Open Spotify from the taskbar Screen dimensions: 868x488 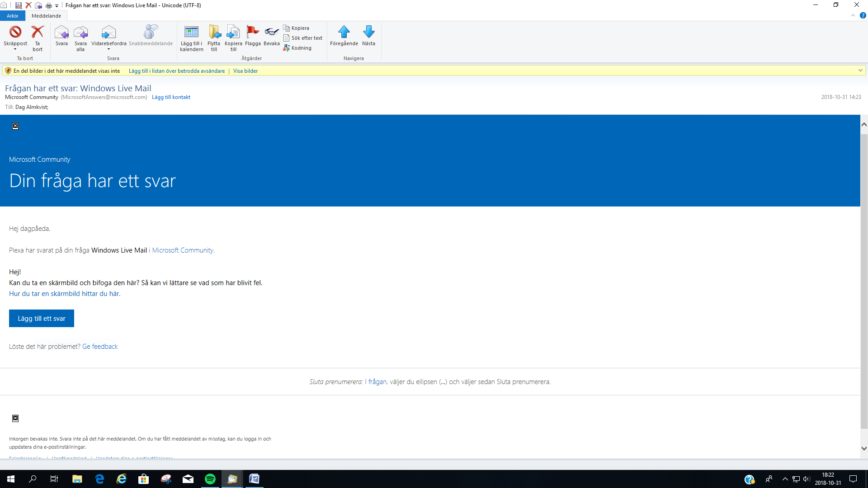point(210,479)
